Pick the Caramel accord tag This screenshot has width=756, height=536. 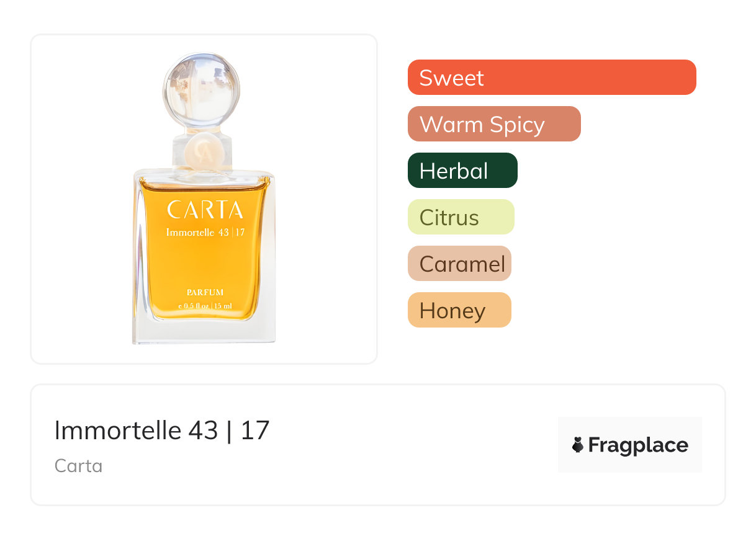(x=459, y=264)
